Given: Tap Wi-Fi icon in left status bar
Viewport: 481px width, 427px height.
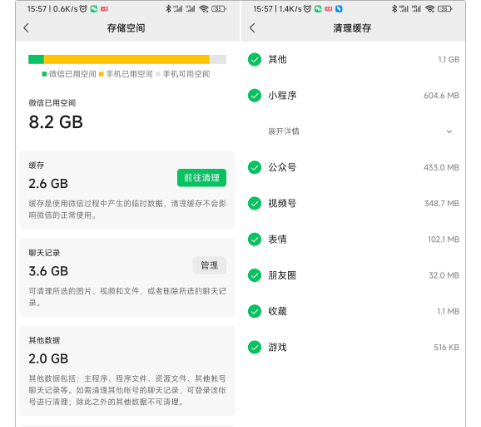Looking at the screenshot, I should coord(204,9).
